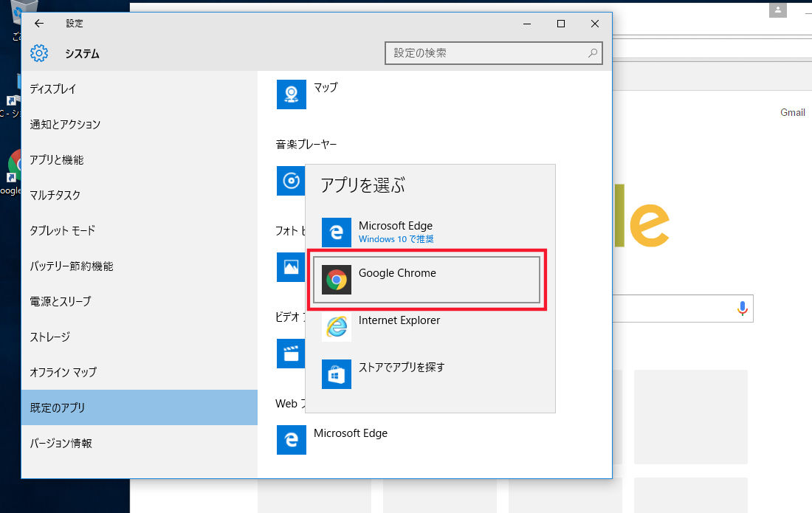Click the gear icon beside システム

[39, 53]
